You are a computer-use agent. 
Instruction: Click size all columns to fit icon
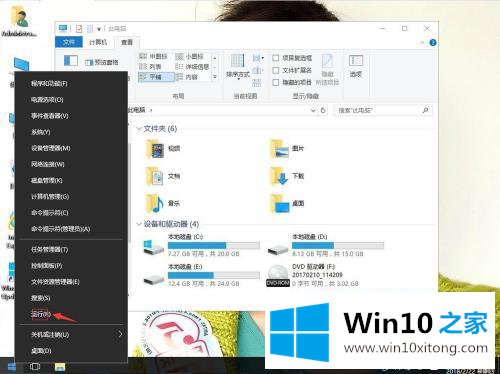257,82
